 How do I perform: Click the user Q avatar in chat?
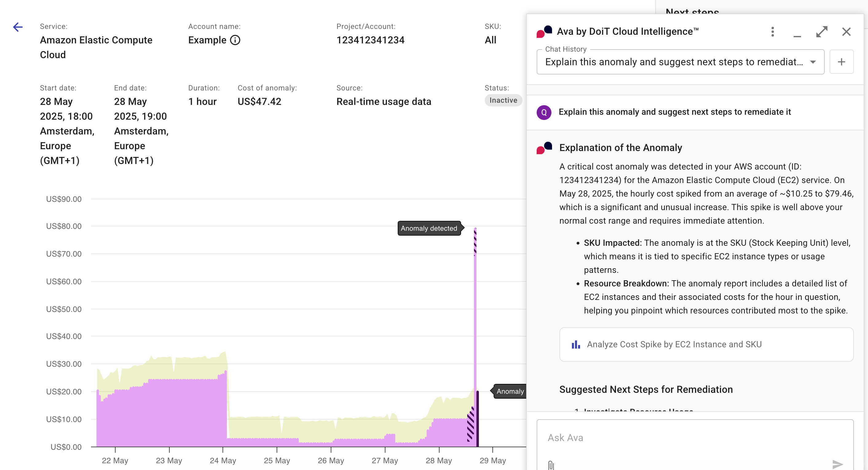click(x=544, y=112)
